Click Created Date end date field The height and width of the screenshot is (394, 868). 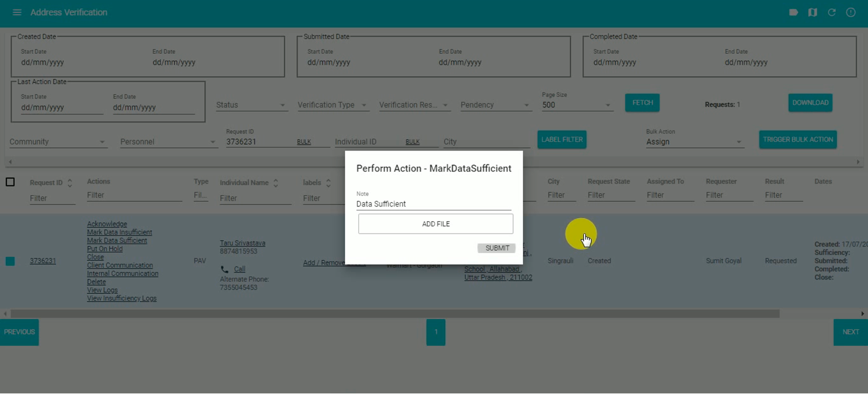click(213, 63)
